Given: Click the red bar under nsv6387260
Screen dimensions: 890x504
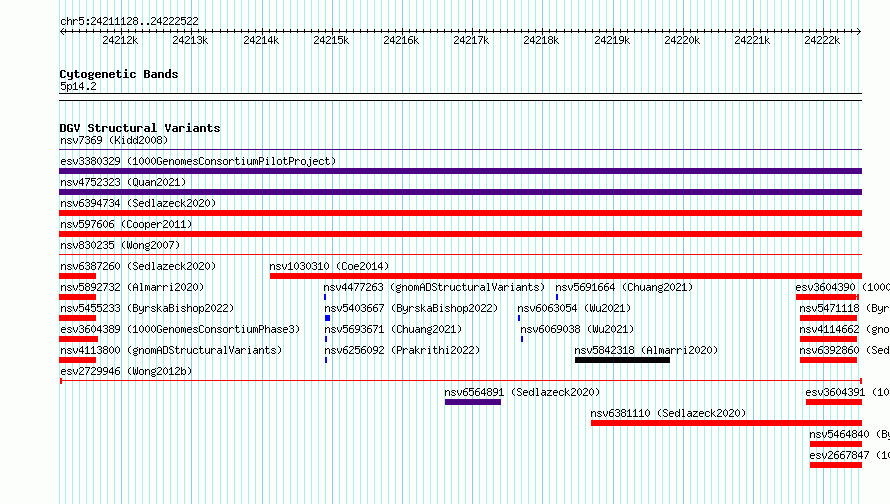Looking at the screenshot, I should 78,276.
